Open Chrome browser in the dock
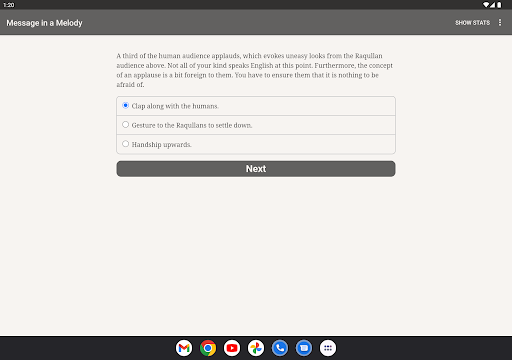The height and width of the screenshot is (360, 512). pos(208,348)
